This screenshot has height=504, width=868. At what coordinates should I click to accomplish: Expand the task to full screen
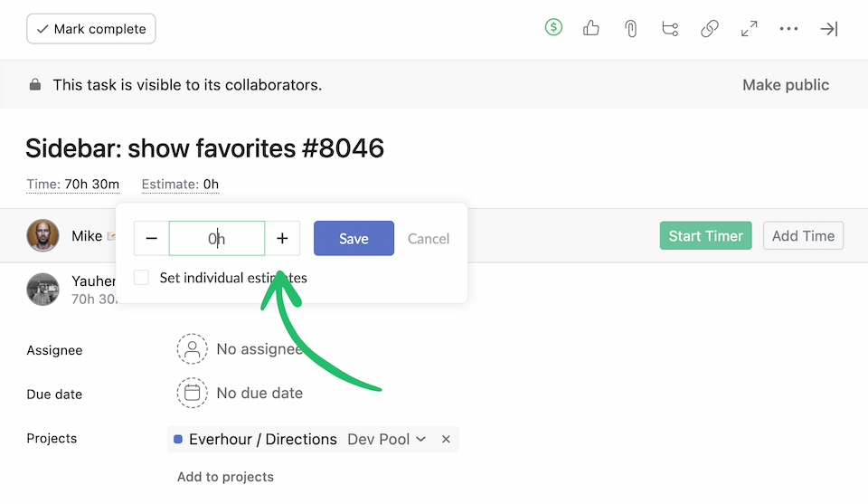(749, 29)
